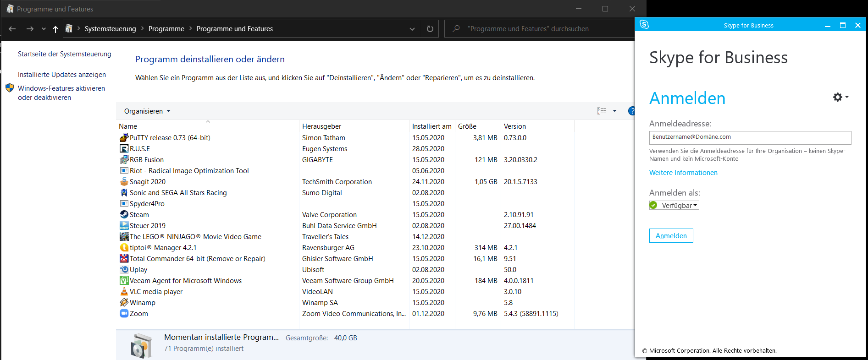
Task: Sort the list by Version column
Action: click(x=537, y=126)
